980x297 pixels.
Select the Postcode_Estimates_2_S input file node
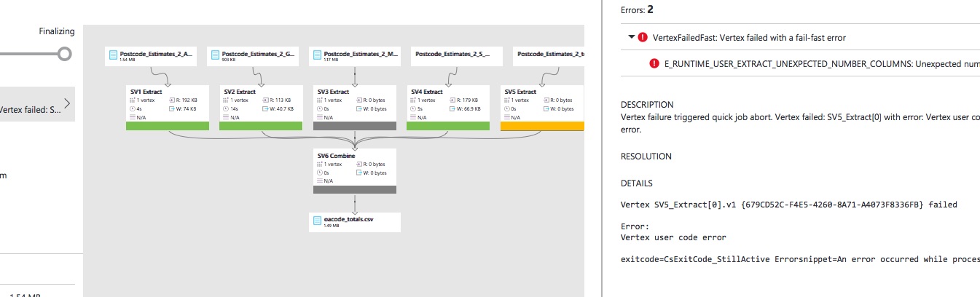[x=452, y=54]
